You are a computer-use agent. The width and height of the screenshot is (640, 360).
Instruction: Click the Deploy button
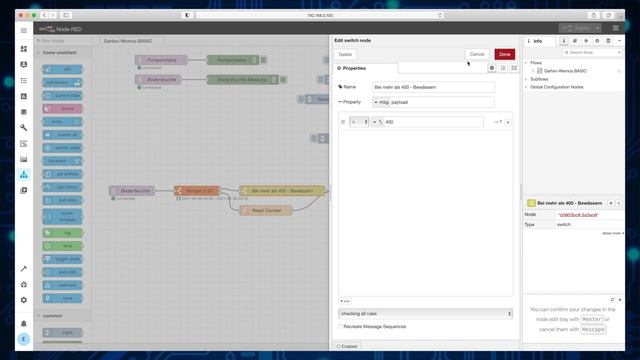pyautogui.click(x=577, y=28)
